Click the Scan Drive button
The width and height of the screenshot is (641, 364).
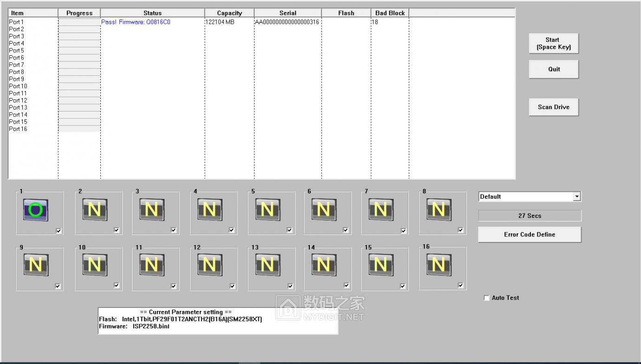tap(554, 107)
